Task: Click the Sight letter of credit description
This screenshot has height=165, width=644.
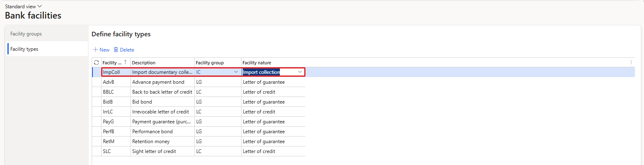Action: 163,151
